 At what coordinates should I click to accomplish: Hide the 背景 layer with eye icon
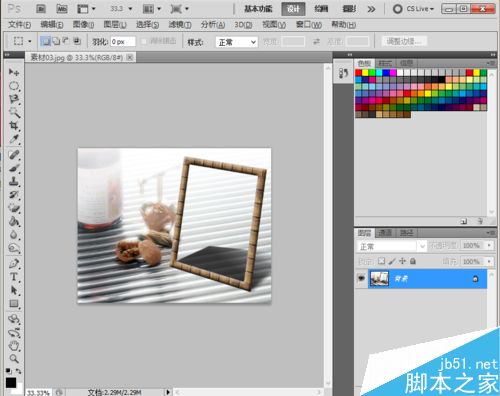point(361,278)
